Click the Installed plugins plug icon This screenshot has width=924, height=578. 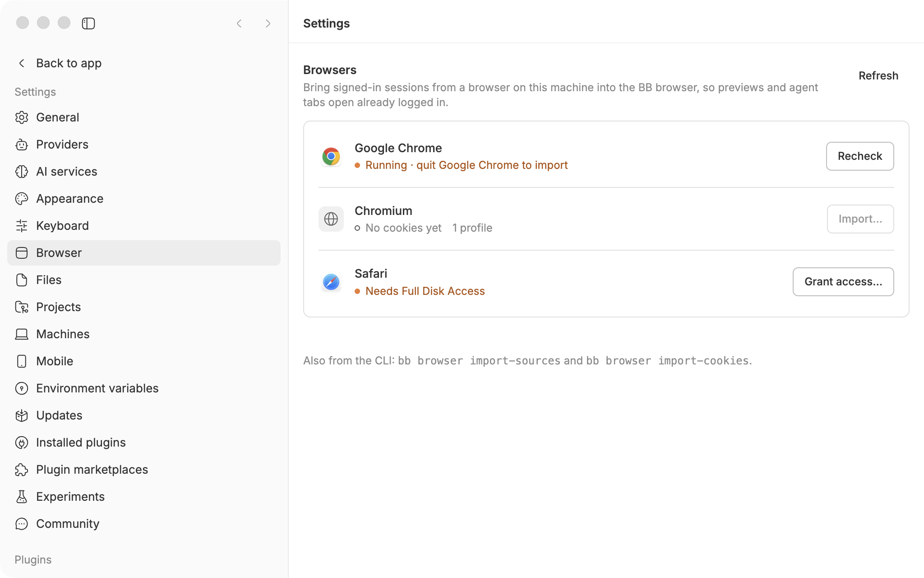[x=22, y=443]
